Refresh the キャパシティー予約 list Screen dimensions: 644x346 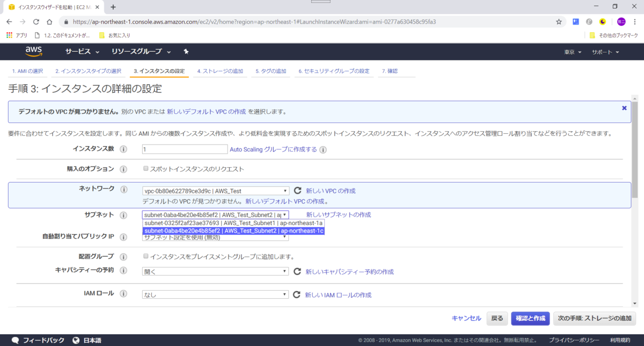pos(297,271)
